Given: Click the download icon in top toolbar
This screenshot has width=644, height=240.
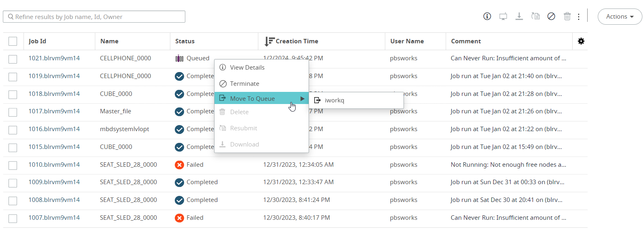Looking at the screenshot, I should [519, 16].
